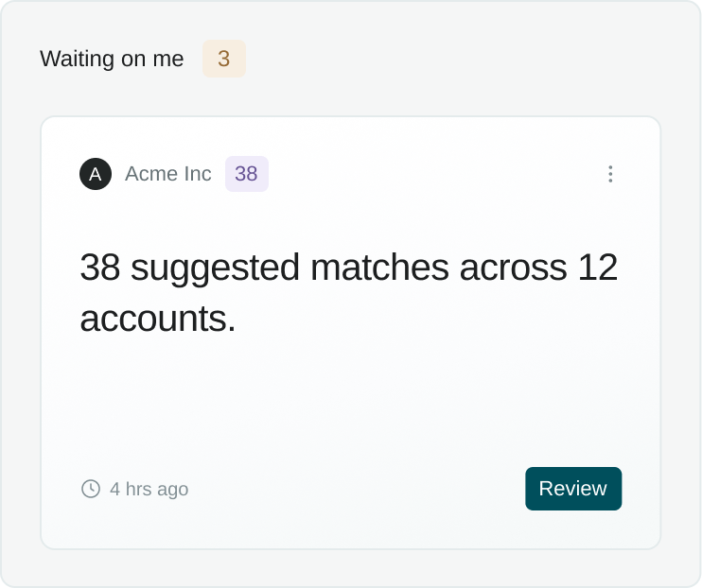This screenshot has width=702, height=588.
Task: Open the '38 suggested matches' message headline
Action: [349, 293]
